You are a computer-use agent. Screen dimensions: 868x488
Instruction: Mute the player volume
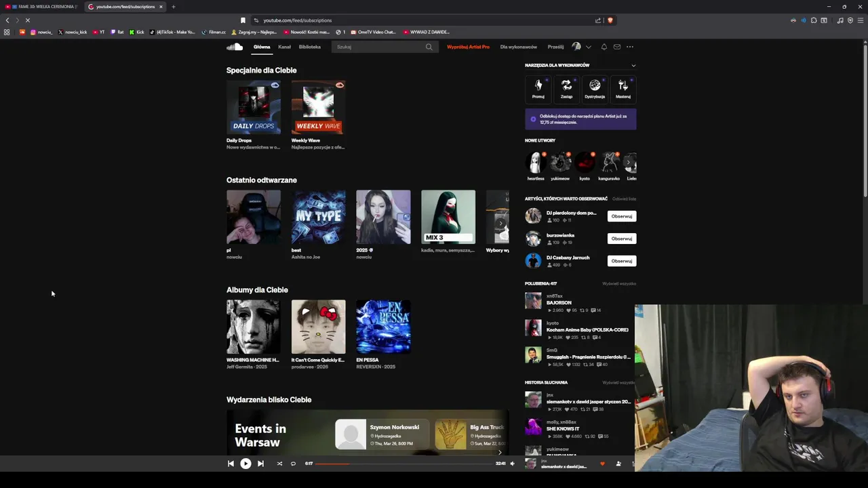tap(512, 464)
